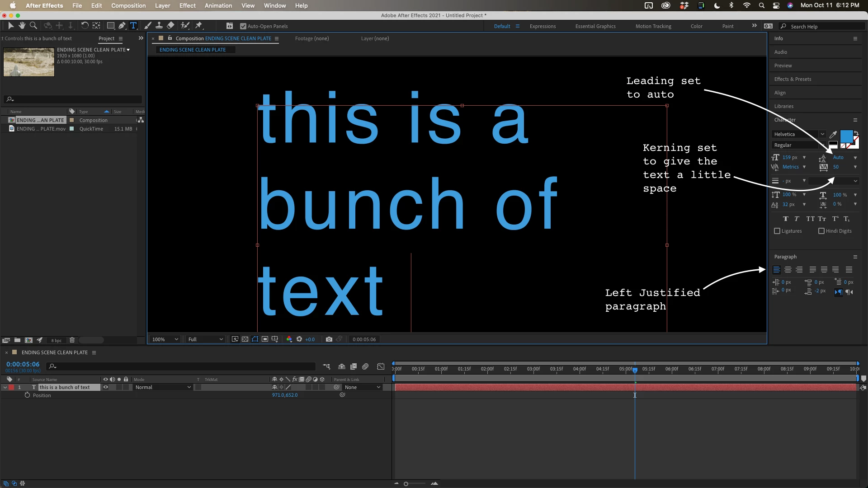Click the snapshot camera icon in viewer
Image resolution: width=868 pixels, height=488 pixels.
click(329, 339)
